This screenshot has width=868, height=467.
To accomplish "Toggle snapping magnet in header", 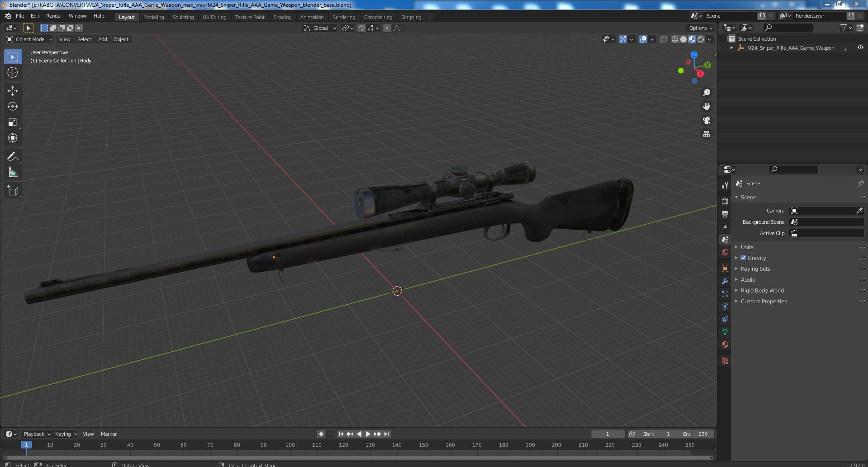I will point(361,28).
